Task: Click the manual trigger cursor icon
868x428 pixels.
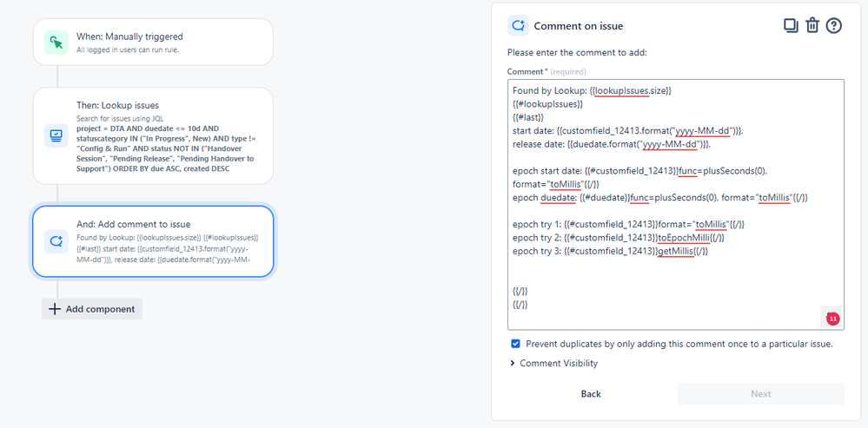Action: (x=56, y=43)
